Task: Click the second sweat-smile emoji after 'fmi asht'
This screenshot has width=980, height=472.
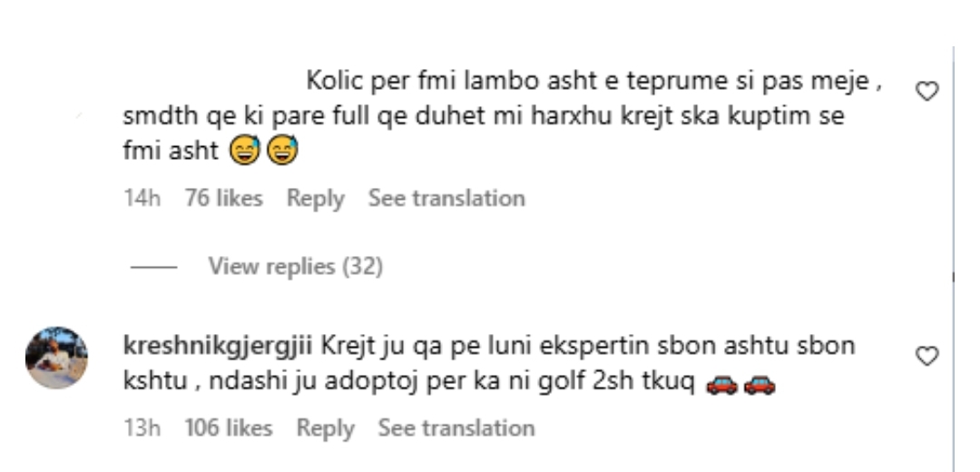Action: coord(282,151)
